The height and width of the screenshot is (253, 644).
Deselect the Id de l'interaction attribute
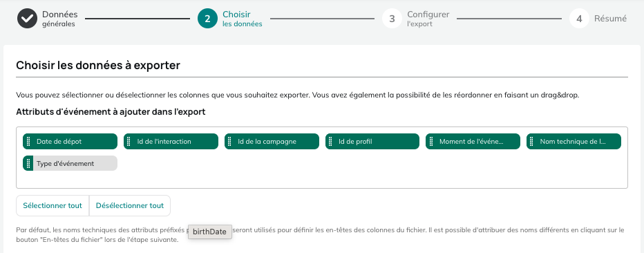click(171, 141)
